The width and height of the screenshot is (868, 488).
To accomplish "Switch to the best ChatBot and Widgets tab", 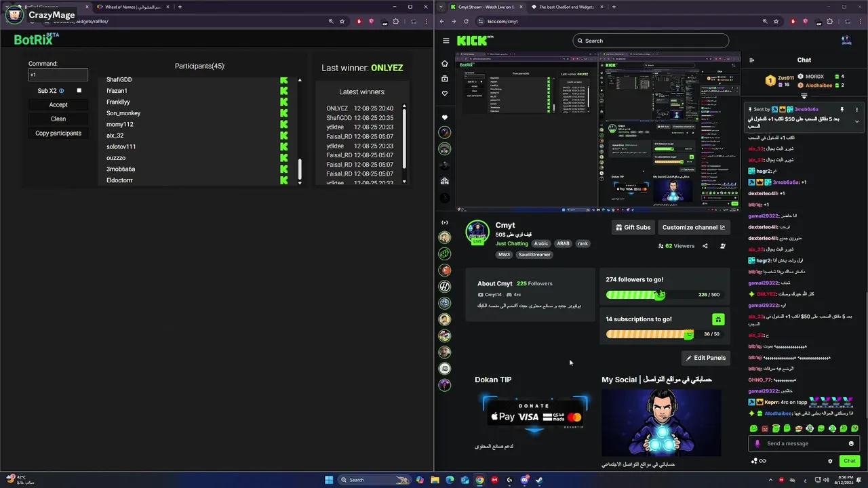I will click(566, 7).
